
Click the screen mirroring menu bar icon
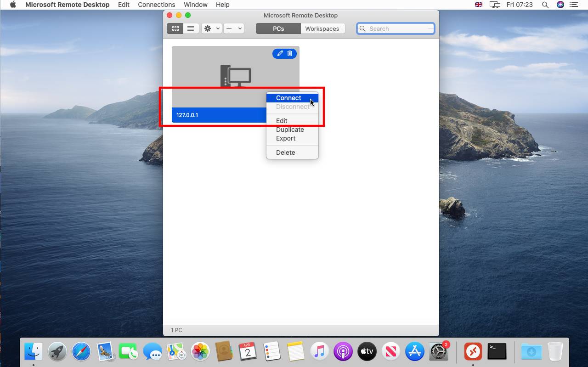click(495, 5)
